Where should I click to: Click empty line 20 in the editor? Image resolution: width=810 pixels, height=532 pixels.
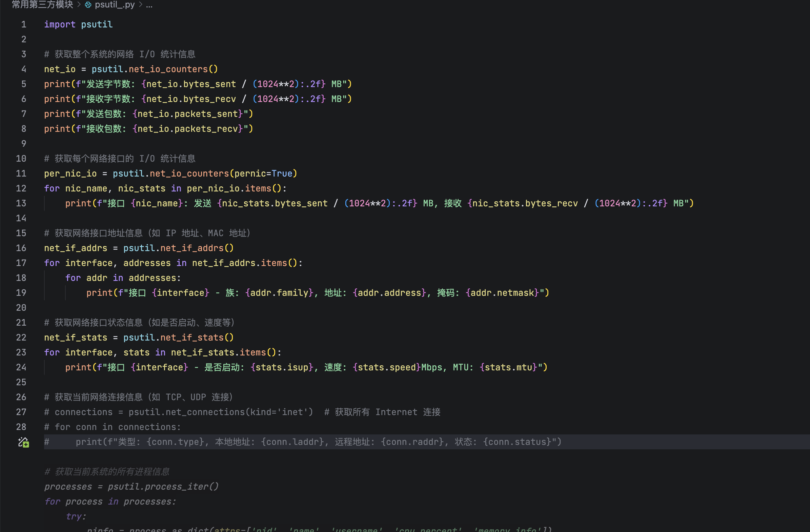[204, 308]
